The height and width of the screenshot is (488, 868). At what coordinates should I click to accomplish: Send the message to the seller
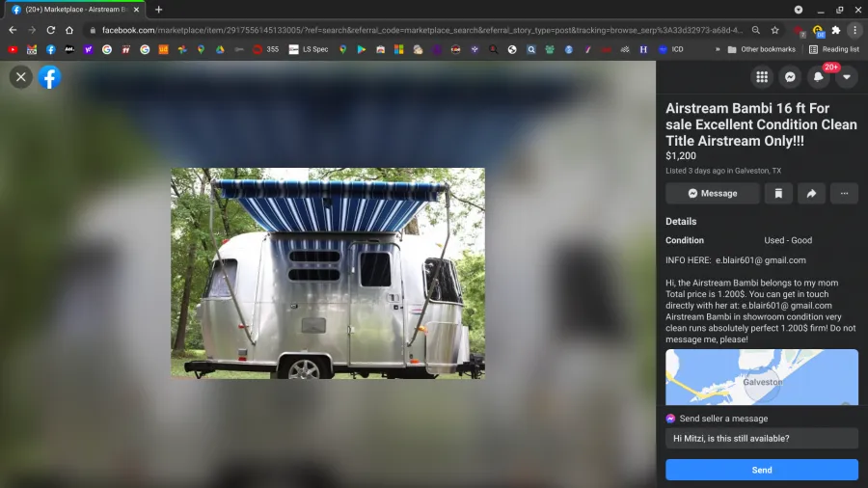[x=762, y=470]
